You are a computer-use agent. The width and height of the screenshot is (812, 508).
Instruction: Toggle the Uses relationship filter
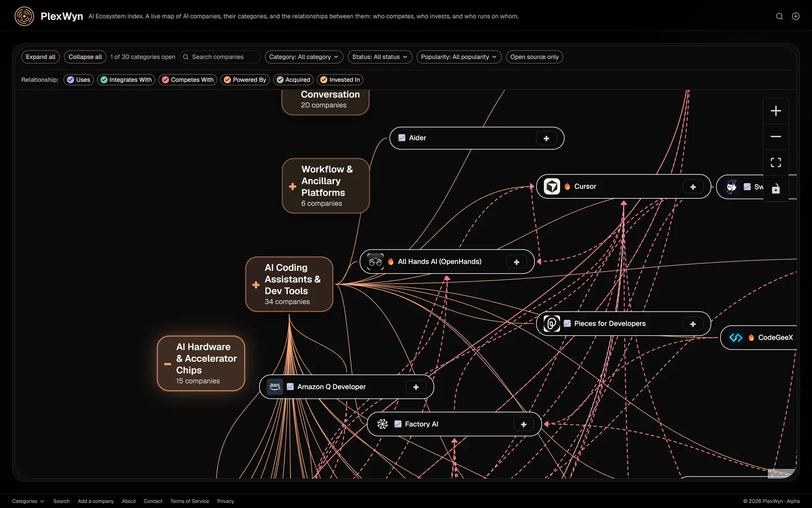(78, 80)
